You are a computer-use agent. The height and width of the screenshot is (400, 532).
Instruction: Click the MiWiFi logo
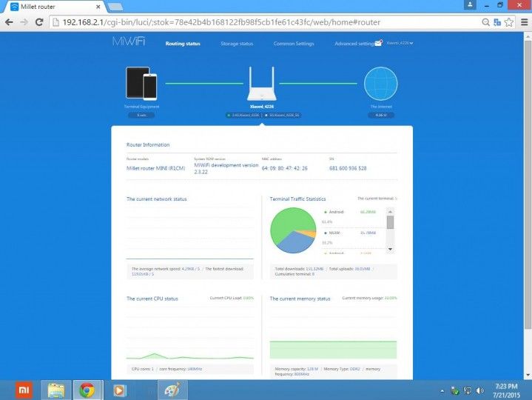[x=129, y=41]
